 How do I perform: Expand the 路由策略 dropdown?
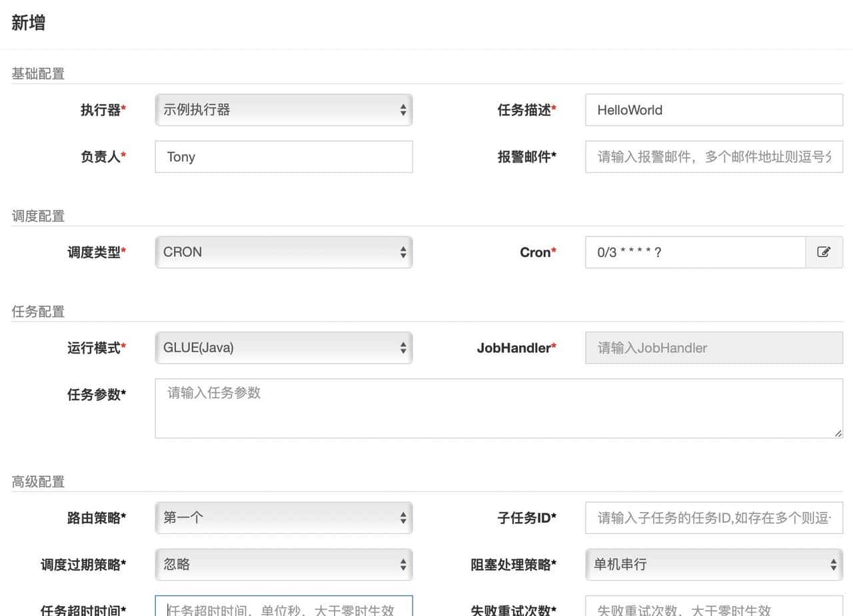[283, 517]
